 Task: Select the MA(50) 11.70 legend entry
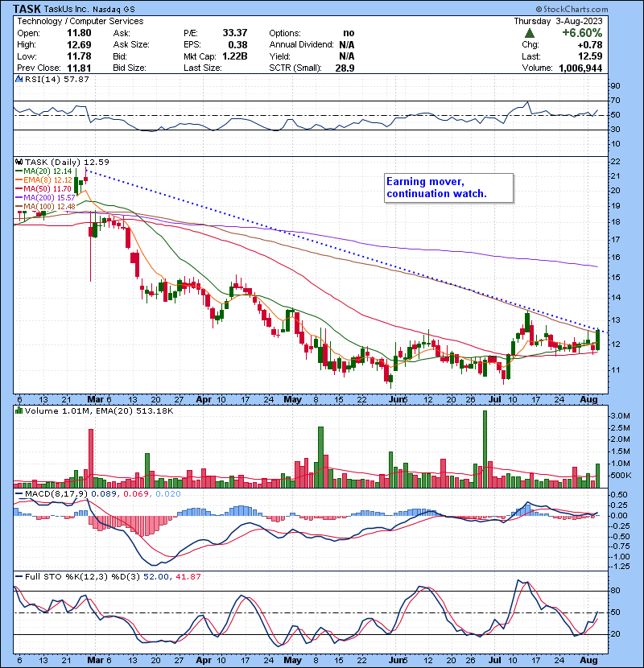coord(43,188)
